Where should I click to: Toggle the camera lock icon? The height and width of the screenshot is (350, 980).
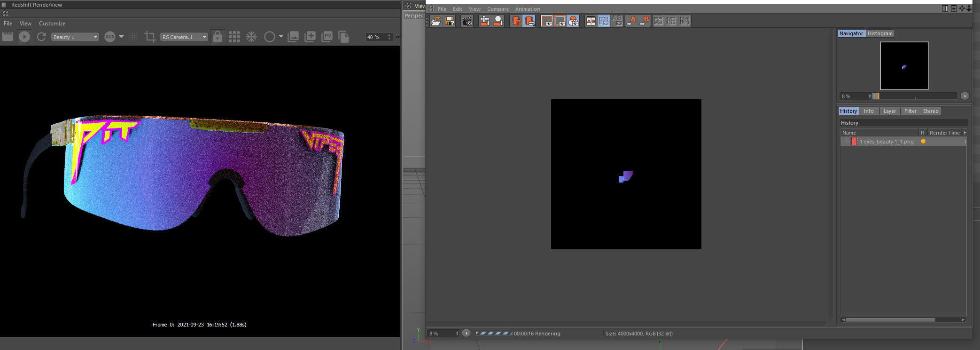217,37
